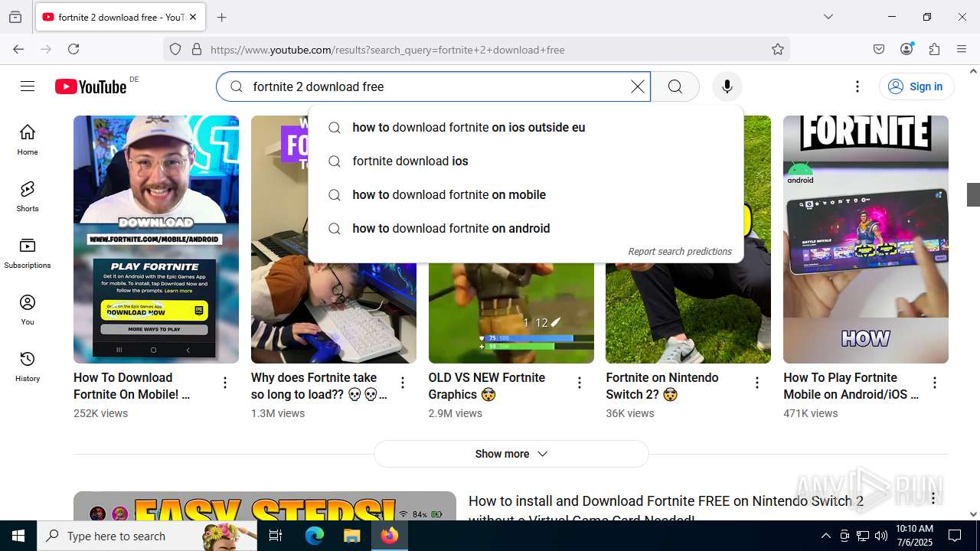The height and width of the screenshot is (551, 980).
Task: Start voice search with microphone
Action: point(727,86)
